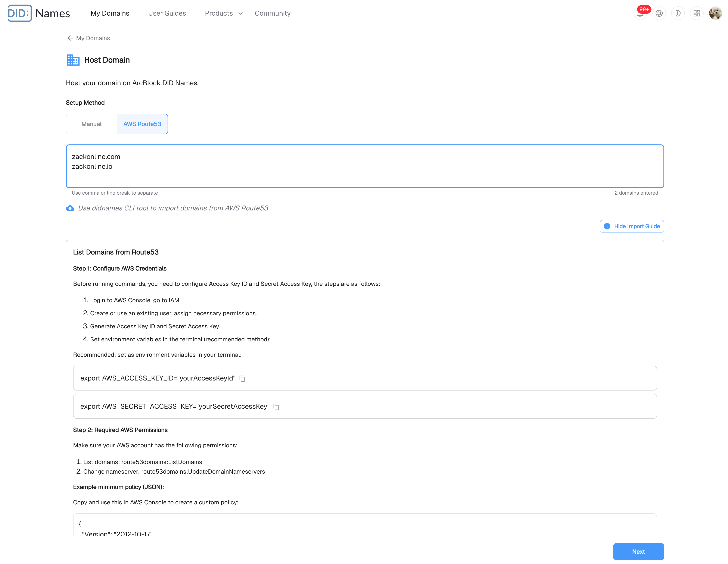Click the Next button
Viewport: 728px width, 564px height.
click(x=638, y=552)
